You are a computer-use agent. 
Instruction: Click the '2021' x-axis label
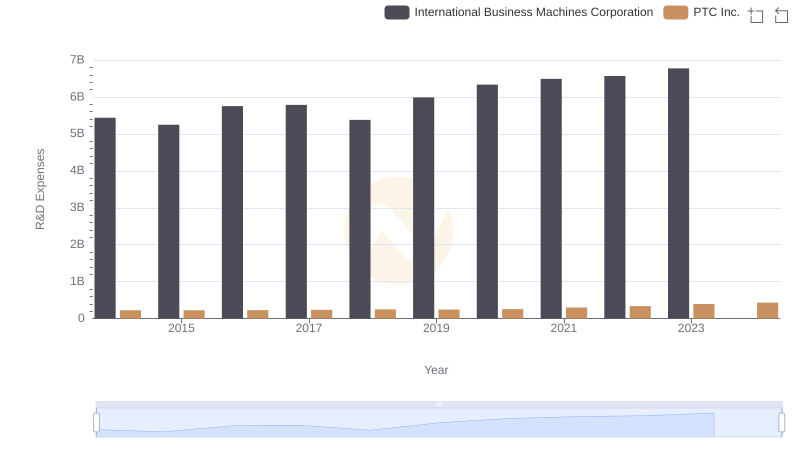[x=563, y=328]
